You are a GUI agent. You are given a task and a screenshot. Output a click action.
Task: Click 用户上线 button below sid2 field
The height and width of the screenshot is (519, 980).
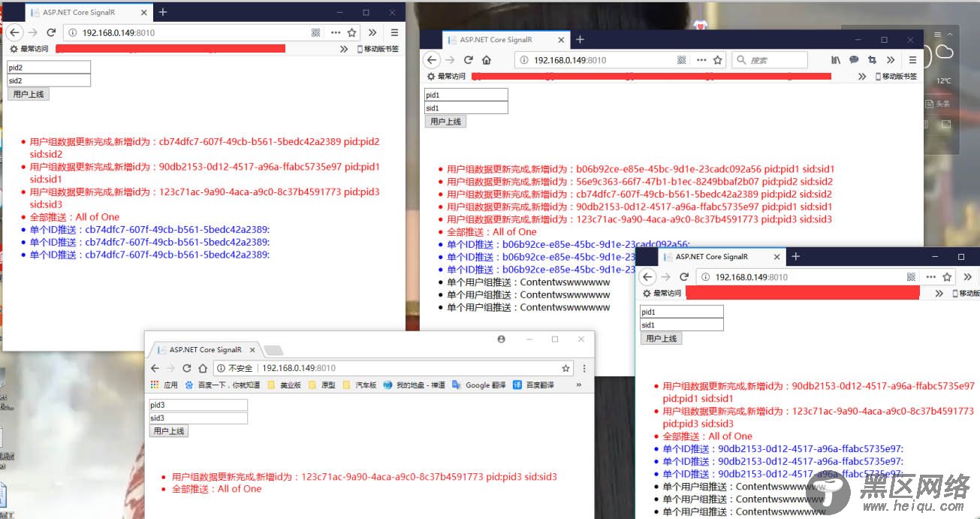pos(28,94)
